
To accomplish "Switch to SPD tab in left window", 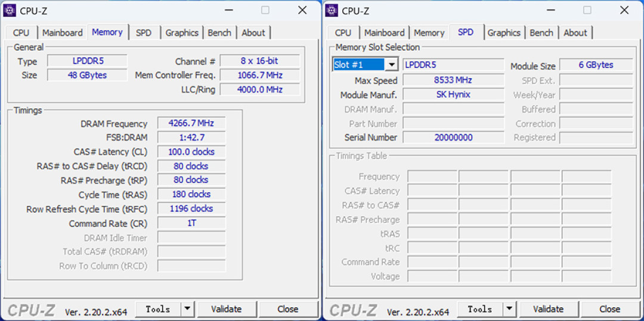I will click(144, 33).
